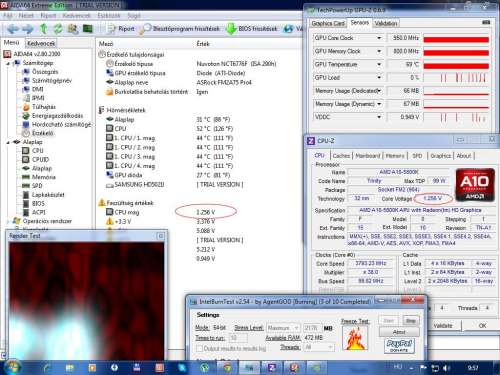
Task: Open Memory Usage (Dedicated) dropdown
Action: coord(379,91)
